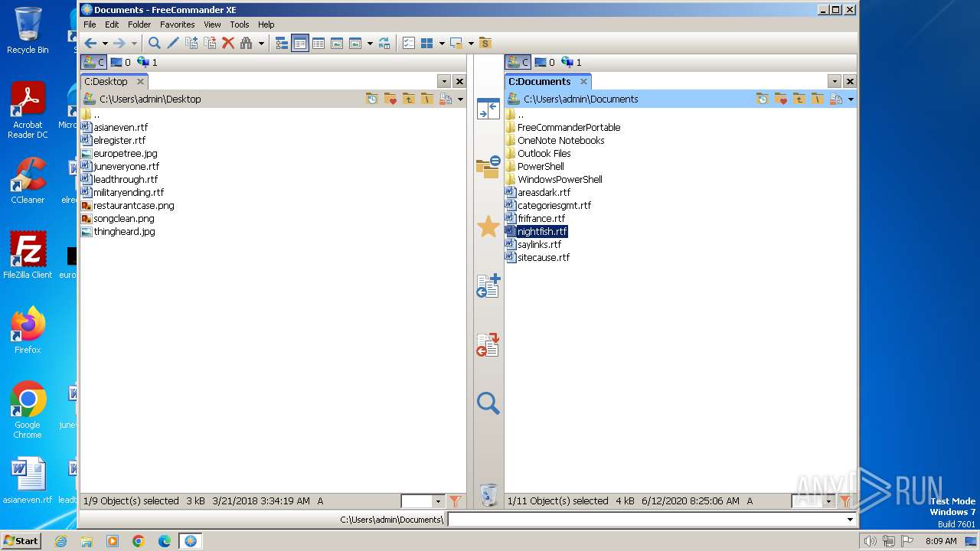Open the Folder menu
The height and width of the screenshot is (551, 980).
click(139, 24)
